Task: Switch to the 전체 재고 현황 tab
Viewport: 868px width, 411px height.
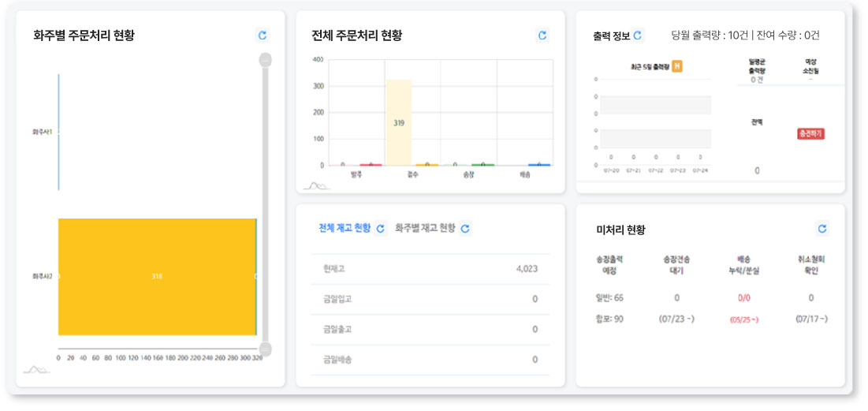Action: [345, 228]
